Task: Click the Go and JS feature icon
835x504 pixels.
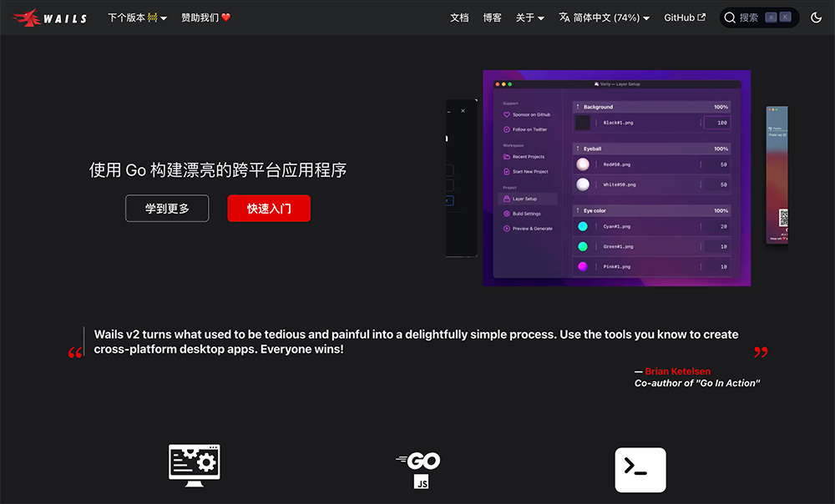Action: tap(418, 470)
